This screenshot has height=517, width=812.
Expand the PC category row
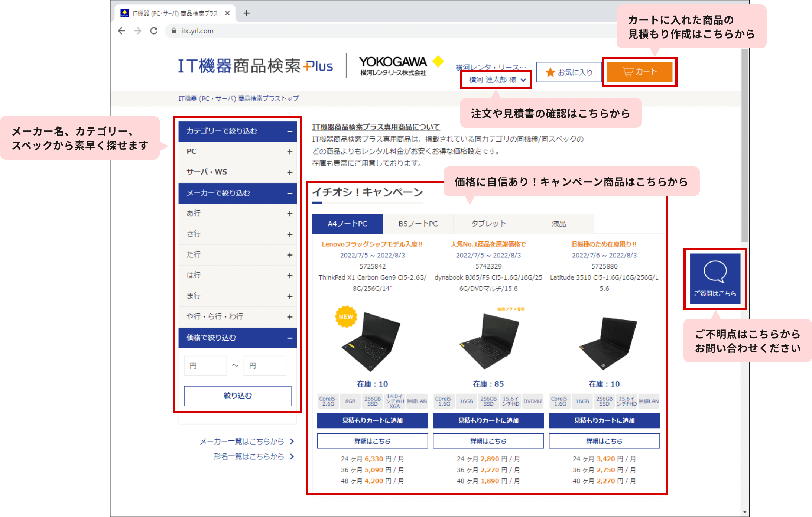(238, 152)
